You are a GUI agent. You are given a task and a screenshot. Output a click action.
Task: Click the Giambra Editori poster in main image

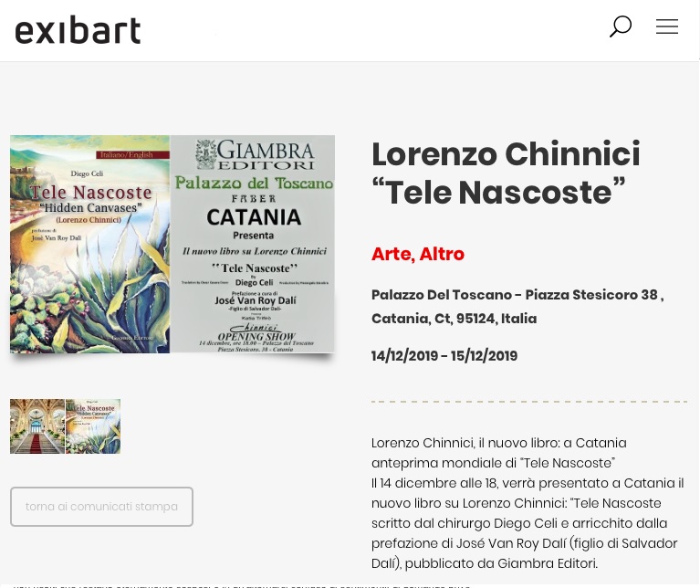[x=253, y=244]
